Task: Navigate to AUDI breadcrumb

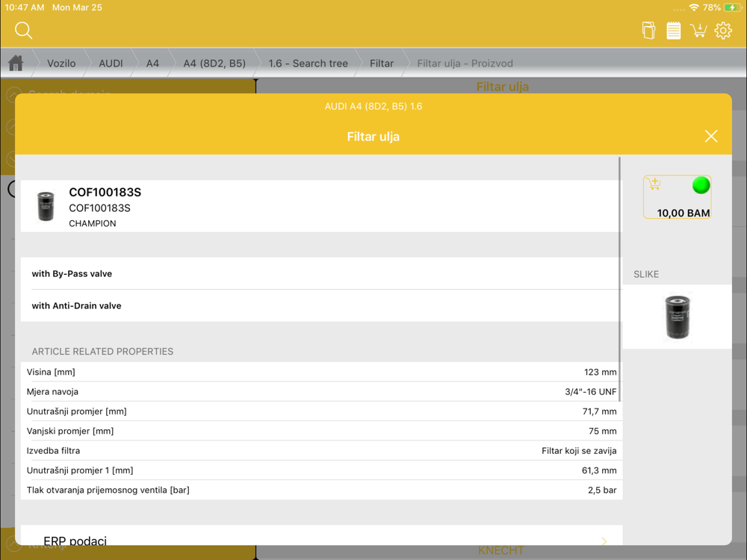Action: [111, 63]
